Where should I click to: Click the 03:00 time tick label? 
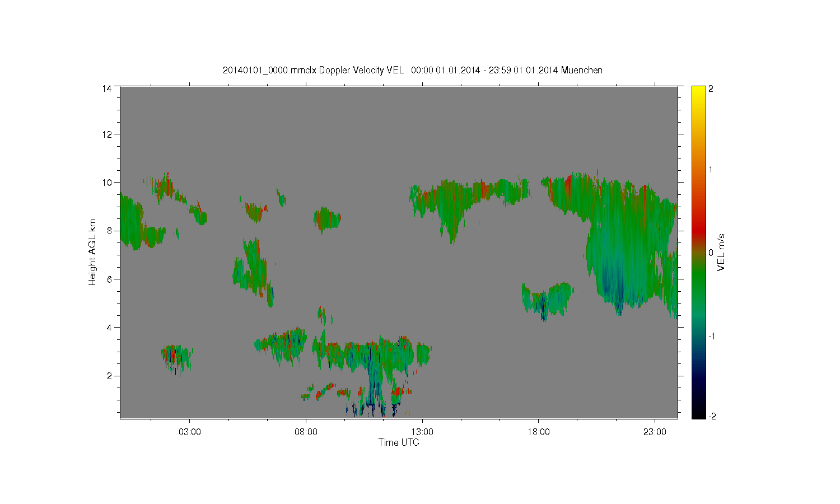click(x=189, y=432)
